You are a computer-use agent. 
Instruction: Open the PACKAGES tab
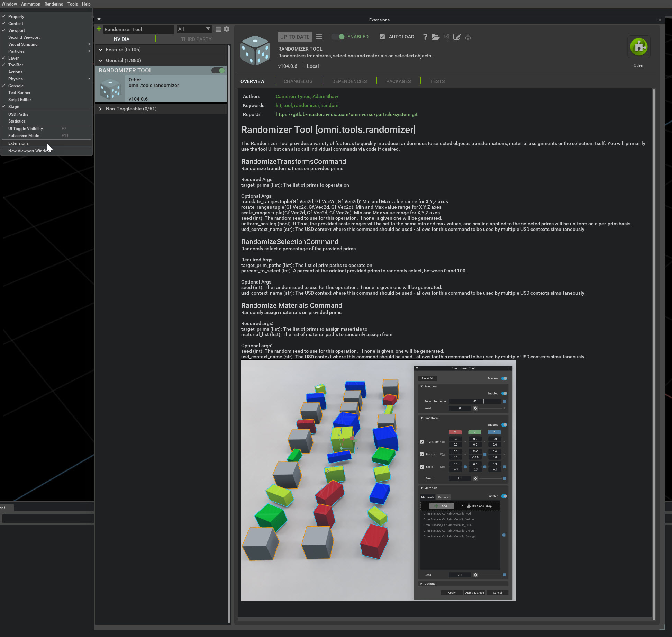click(x=398, y=81)
